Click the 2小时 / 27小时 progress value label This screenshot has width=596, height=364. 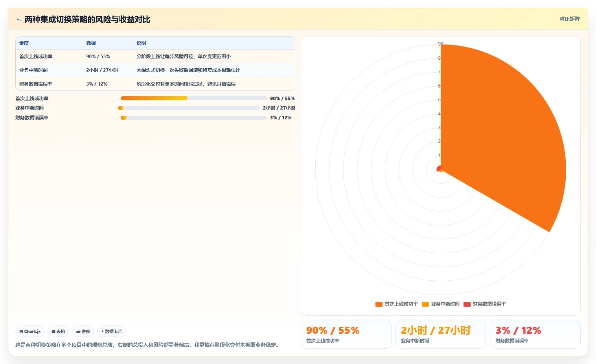click(279, 108)
